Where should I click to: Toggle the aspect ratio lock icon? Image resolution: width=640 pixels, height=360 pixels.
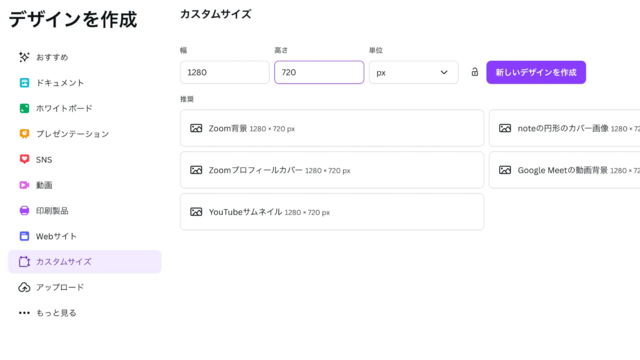click(474, 72)
